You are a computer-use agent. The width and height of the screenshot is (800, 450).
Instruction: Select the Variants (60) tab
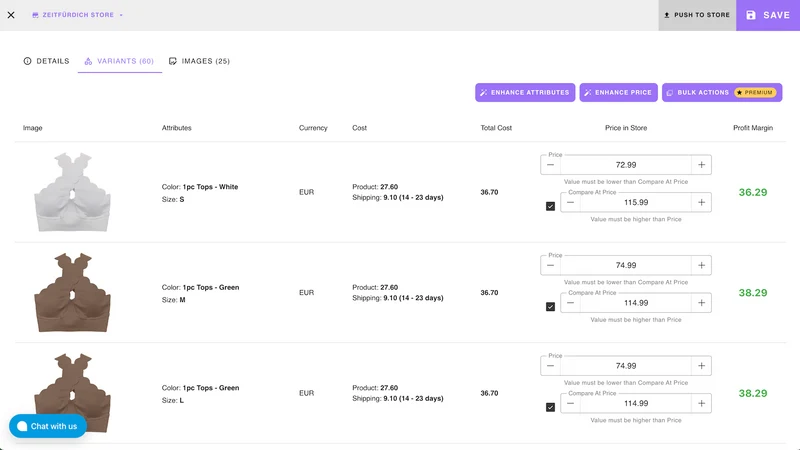(119, 61)
